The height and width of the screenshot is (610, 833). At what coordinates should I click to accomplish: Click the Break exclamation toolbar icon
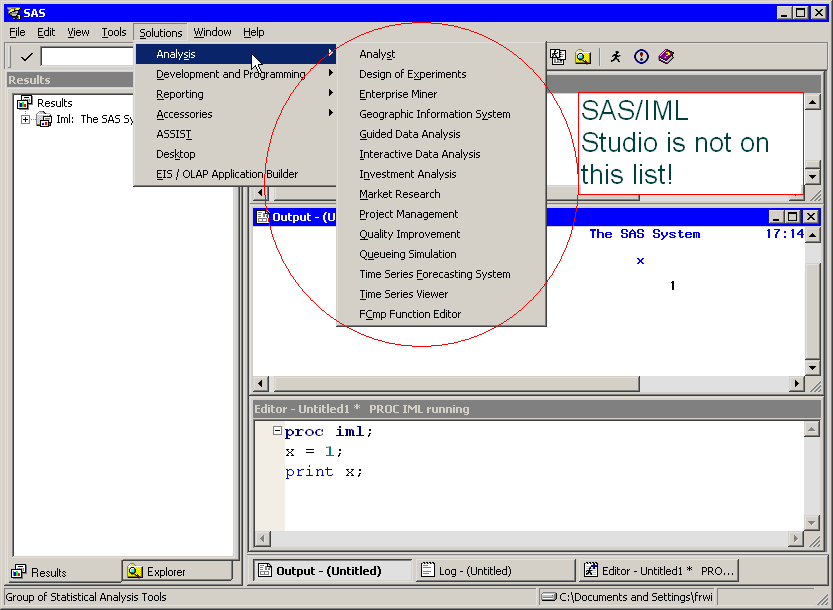(641, 56)
